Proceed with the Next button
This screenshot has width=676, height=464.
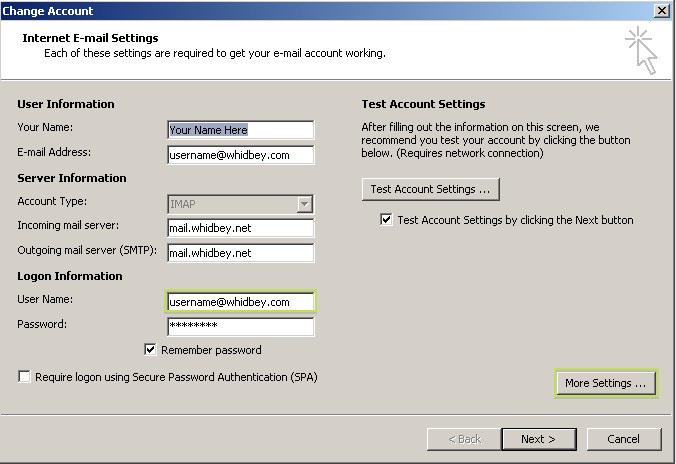(x=539, y=439)
